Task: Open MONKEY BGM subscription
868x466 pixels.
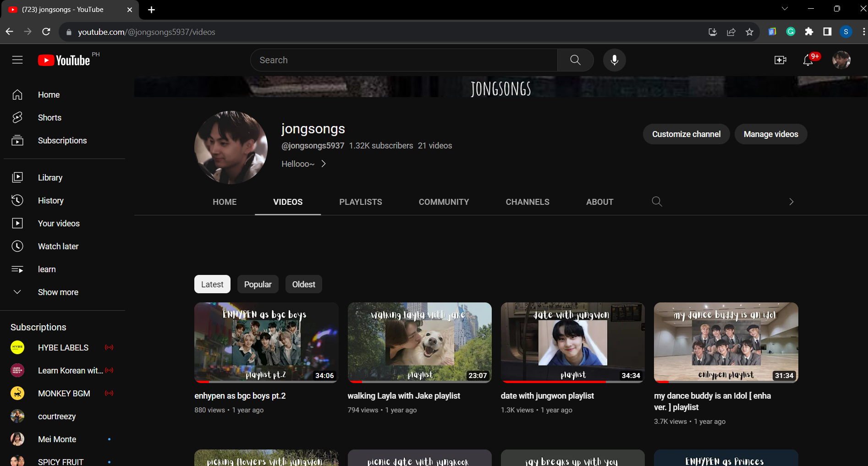Action: [64, 394]
